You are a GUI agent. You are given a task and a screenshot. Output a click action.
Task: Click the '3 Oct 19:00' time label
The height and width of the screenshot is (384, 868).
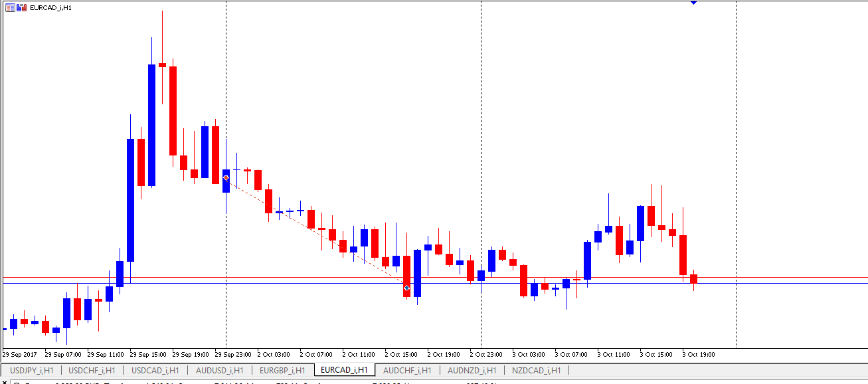click(699, 355)
